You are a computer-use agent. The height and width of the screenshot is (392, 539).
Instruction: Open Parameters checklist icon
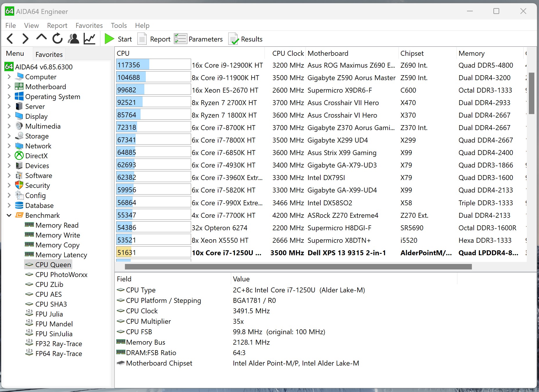coord(180,39)
